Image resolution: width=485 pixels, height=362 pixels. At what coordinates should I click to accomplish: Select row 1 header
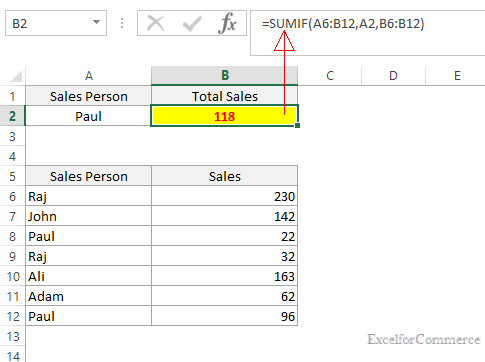click(12, 96)
